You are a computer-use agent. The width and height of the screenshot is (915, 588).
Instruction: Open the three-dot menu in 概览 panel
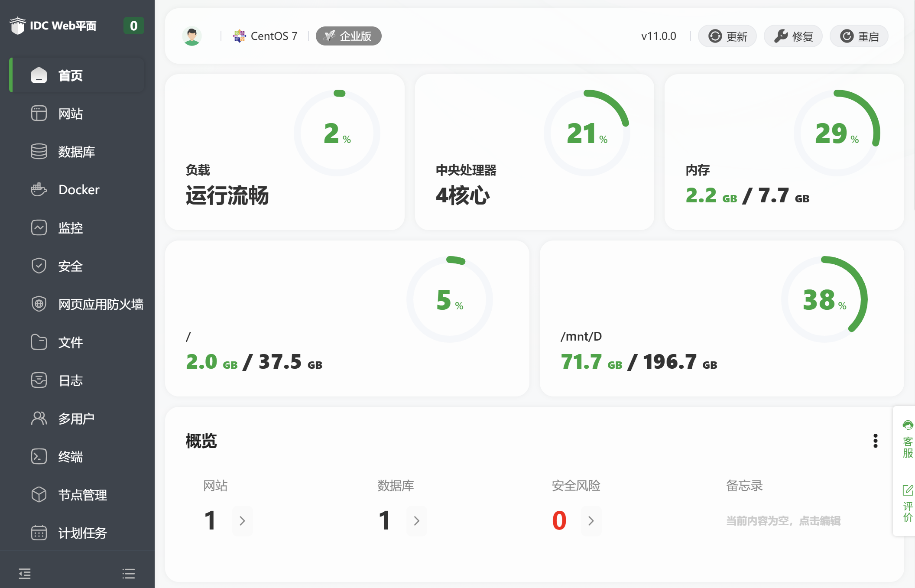click(876, 441)
